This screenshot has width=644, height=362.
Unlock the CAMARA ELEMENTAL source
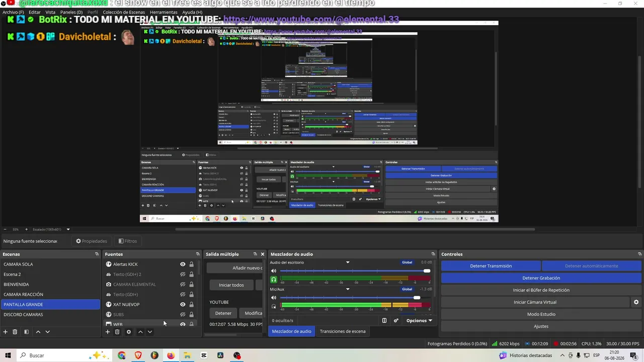tap(191, 285)
